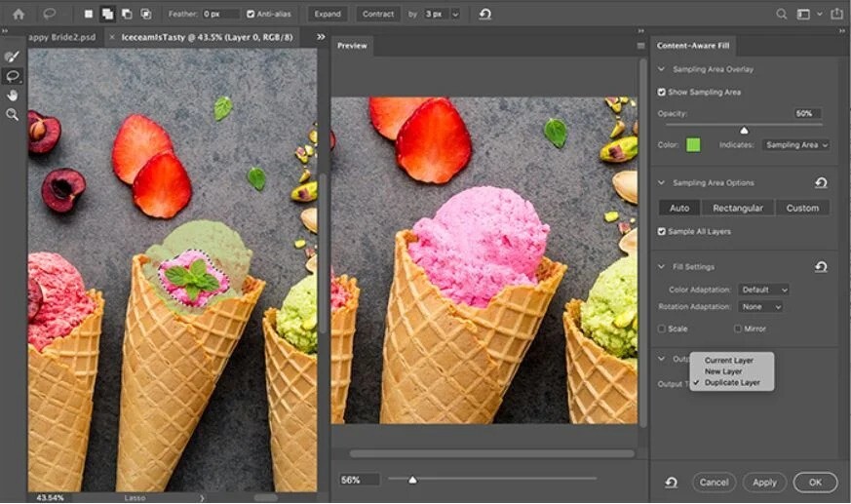The height and width of the screenshot is (504, 851).
Task: Select the Hand tool
Action: (x=12, y=96)
